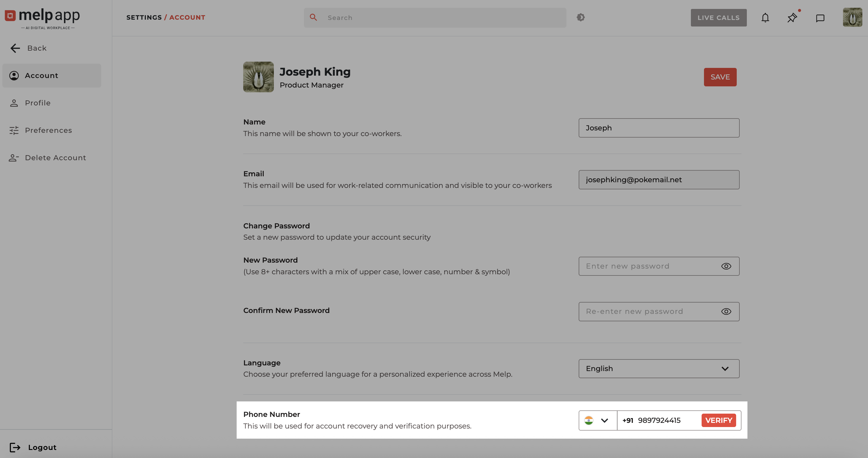Open the notifications bell icon

(765, 18)
